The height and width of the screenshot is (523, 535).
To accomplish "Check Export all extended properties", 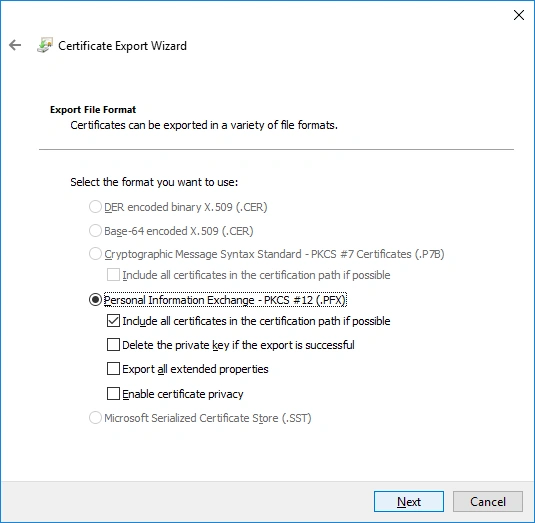I will point(113,369).
